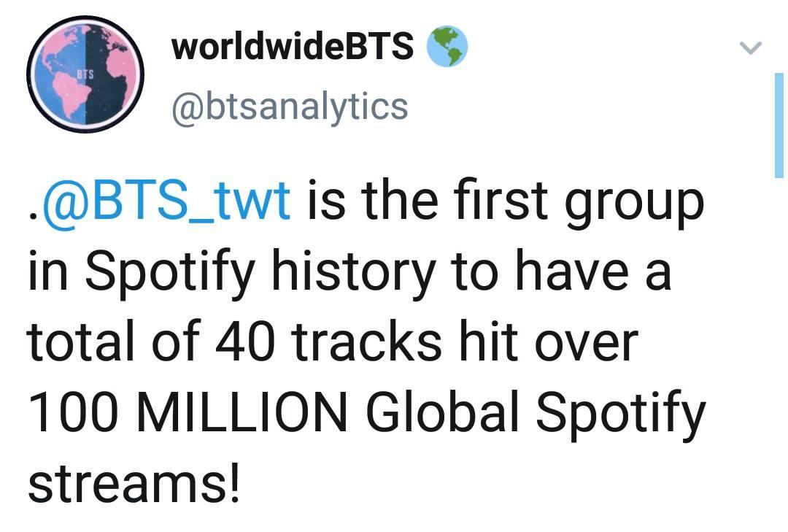
Task: Select the words "Global Spotify" in the tweet
Action: coord(536,412)
